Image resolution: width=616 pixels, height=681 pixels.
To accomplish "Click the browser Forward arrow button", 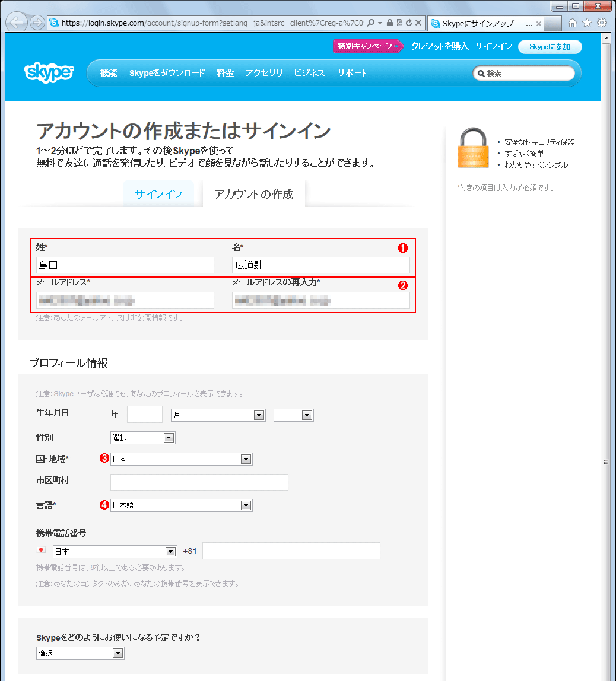I will click(x=38, y=23).
